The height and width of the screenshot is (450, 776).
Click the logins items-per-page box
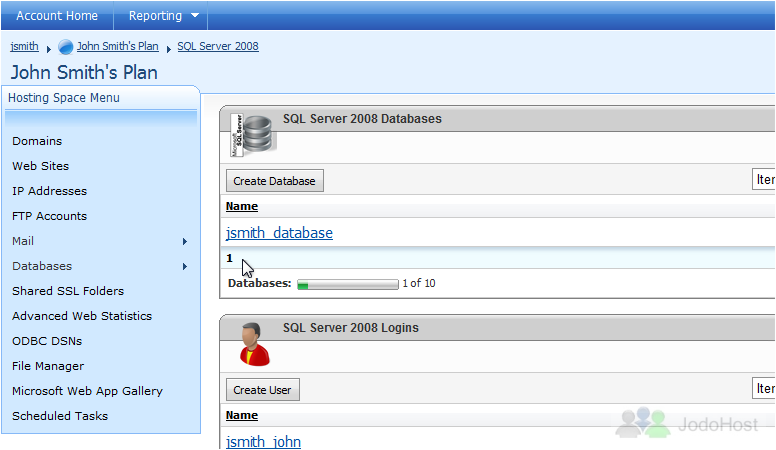[764, 389]
